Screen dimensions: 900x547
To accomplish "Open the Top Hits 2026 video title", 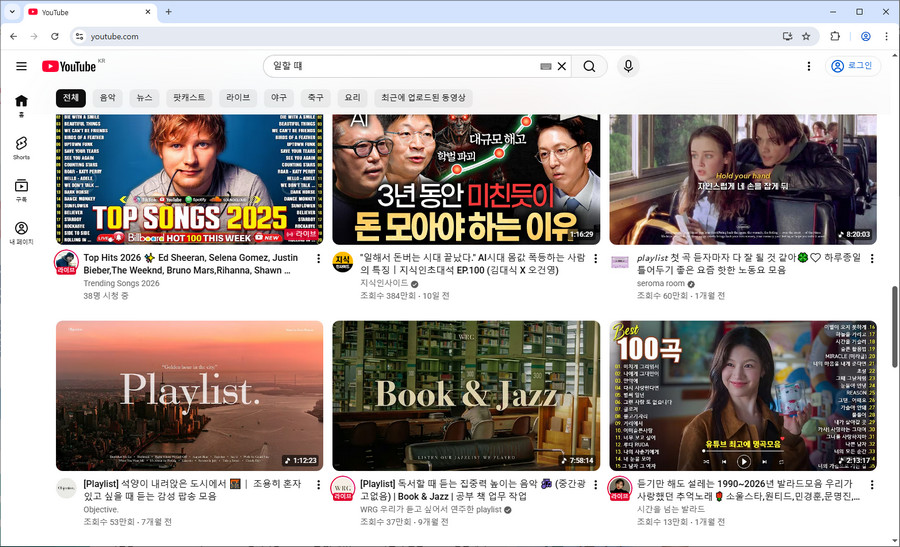I will (x=191, y=264).
